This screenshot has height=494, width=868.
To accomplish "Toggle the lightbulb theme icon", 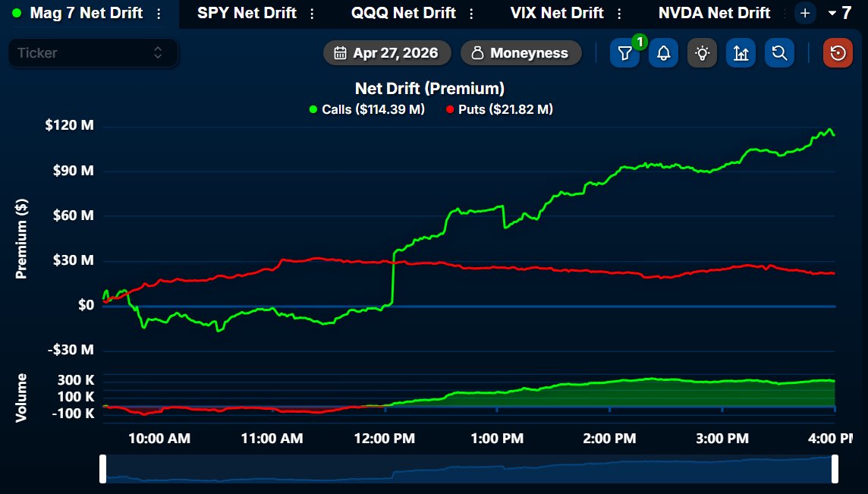I will tap(702, 53).
